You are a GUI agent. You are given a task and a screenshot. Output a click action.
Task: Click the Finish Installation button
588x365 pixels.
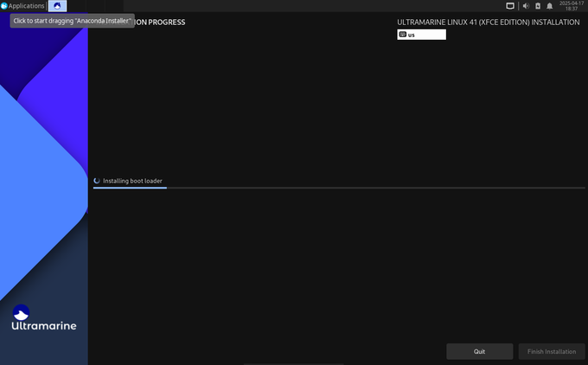coord(552,351)
